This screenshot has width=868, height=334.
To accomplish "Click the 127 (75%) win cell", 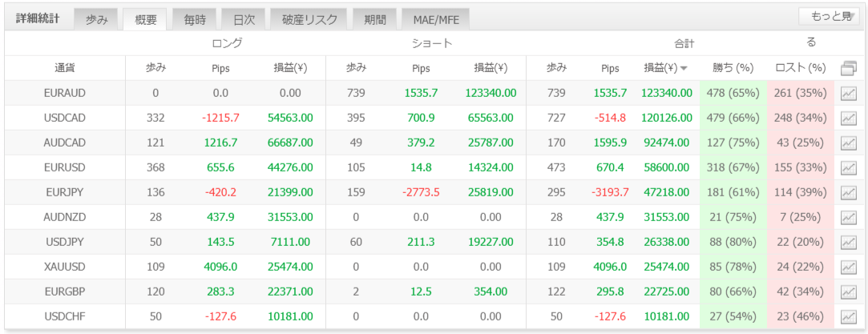I will click(733, 143).
